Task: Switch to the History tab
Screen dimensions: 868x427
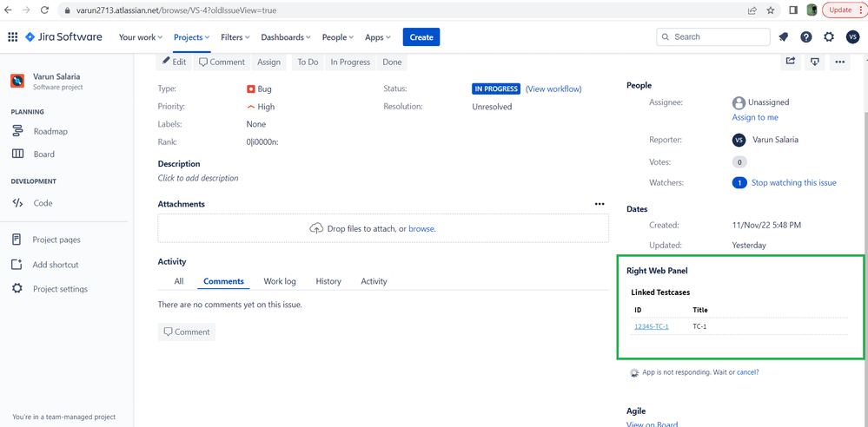Action: pyautogui.click(x=328, y=281)
